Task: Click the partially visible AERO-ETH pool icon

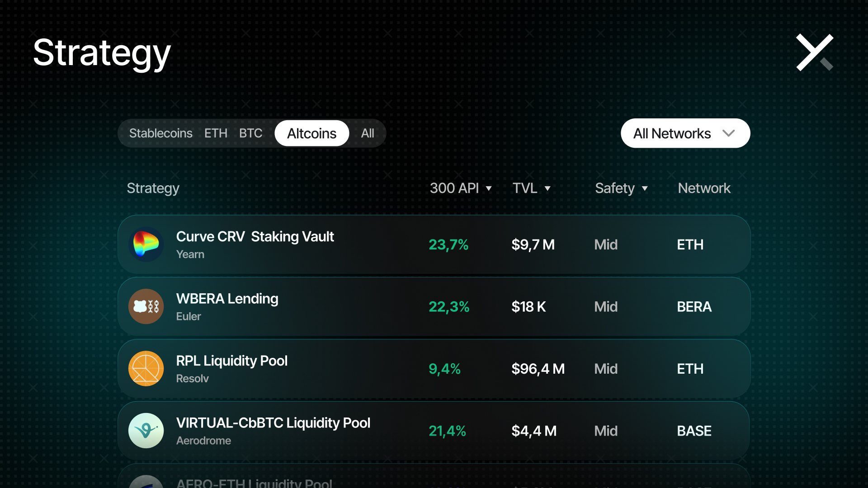Action: click(146, 482)
